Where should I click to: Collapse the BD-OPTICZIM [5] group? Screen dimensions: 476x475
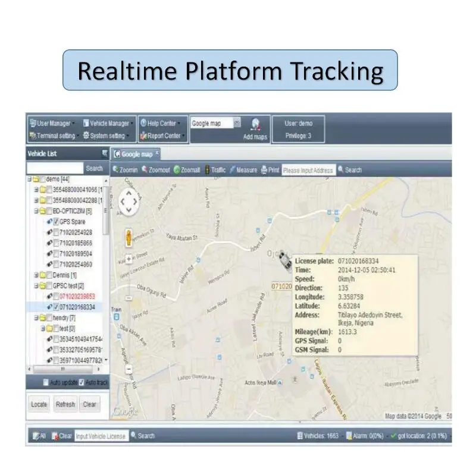click(x=36, y=211)
